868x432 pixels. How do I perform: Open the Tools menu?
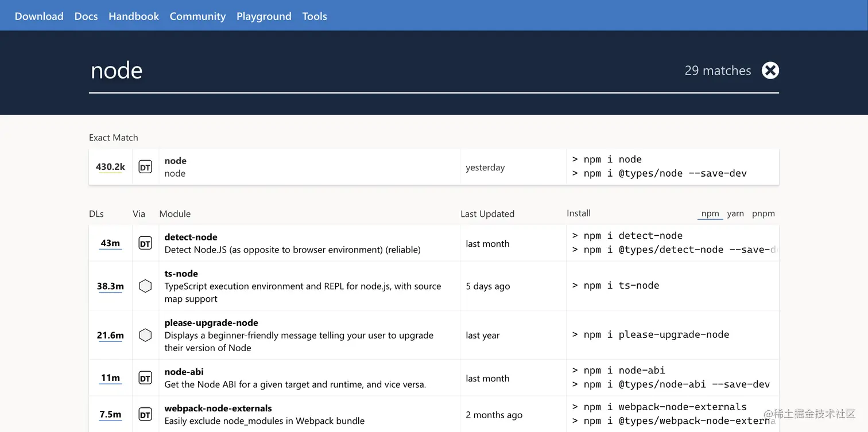click(315, 16)
